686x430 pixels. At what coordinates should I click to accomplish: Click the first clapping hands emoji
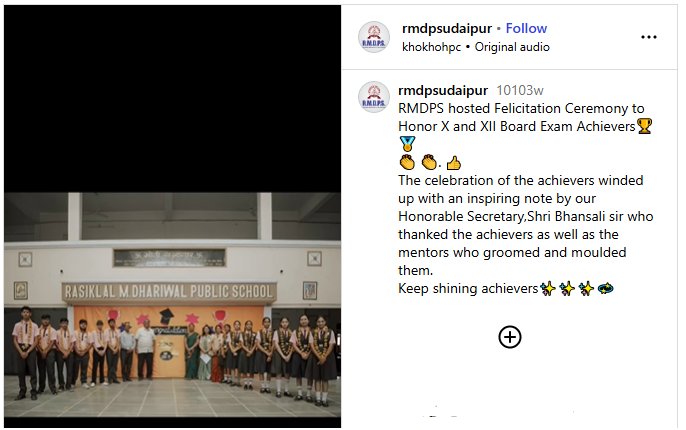[407, 162]
